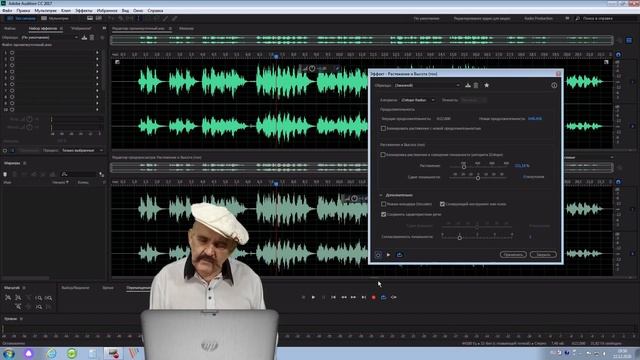Viewport: 640px width, 360px height.
Task: Pause playback in the transport bar
Action: (323, 297)
